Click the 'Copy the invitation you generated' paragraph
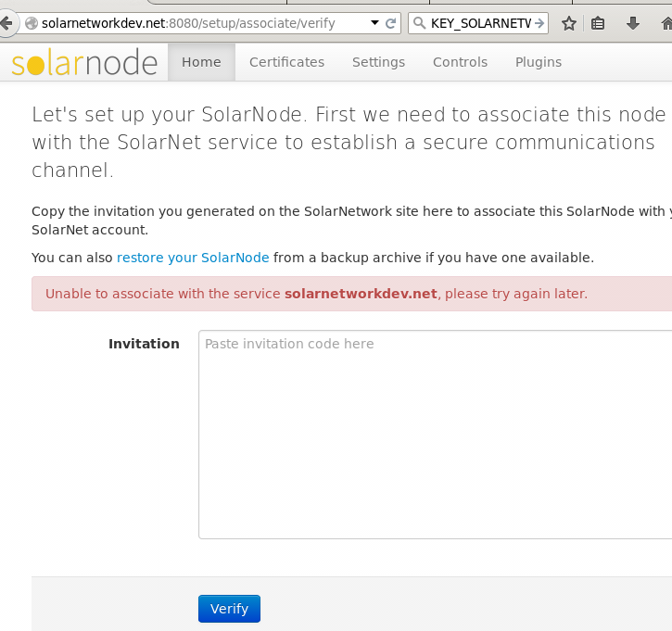This screenshot has height=631, width=672. (x=352, y=221)
